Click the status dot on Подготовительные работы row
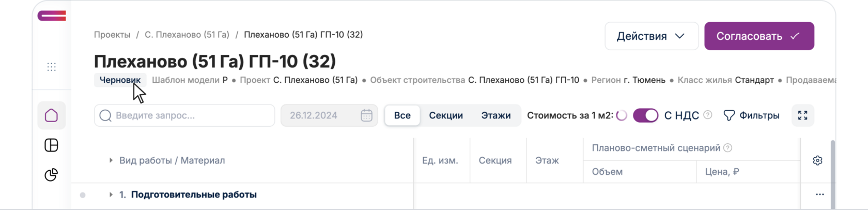868x210 pixels. click(83, 195)
